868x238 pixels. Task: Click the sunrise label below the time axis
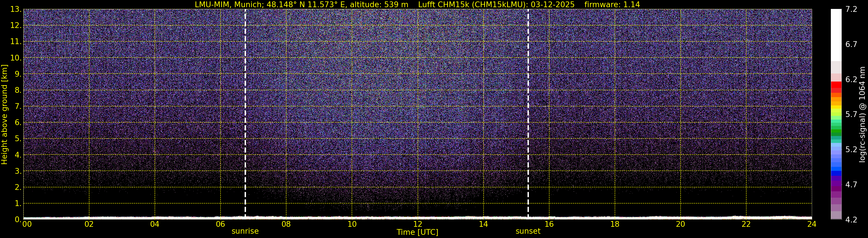245,231
